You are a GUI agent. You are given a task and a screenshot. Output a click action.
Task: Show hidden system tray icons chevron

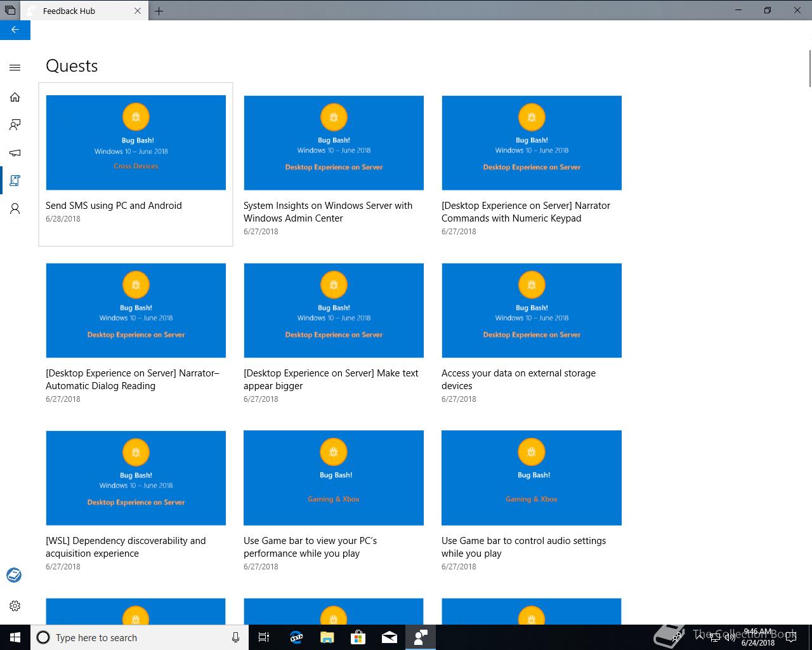point(700,637)
